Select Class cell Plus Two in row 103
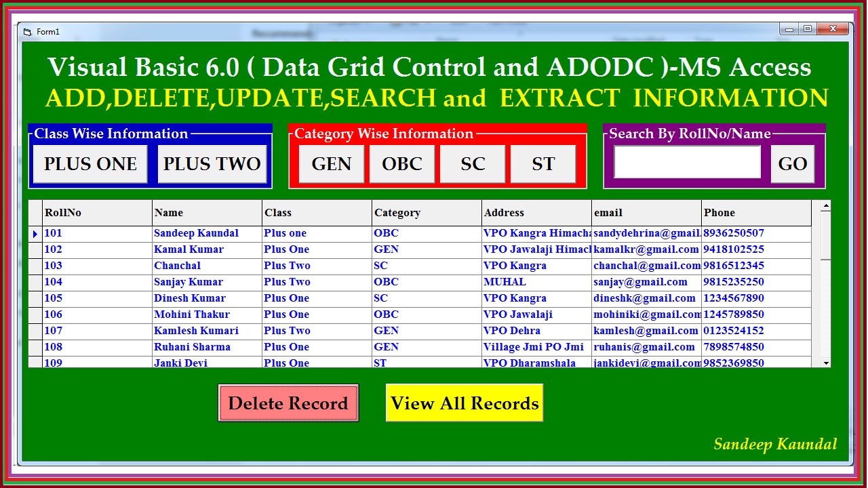 [317, 266]
